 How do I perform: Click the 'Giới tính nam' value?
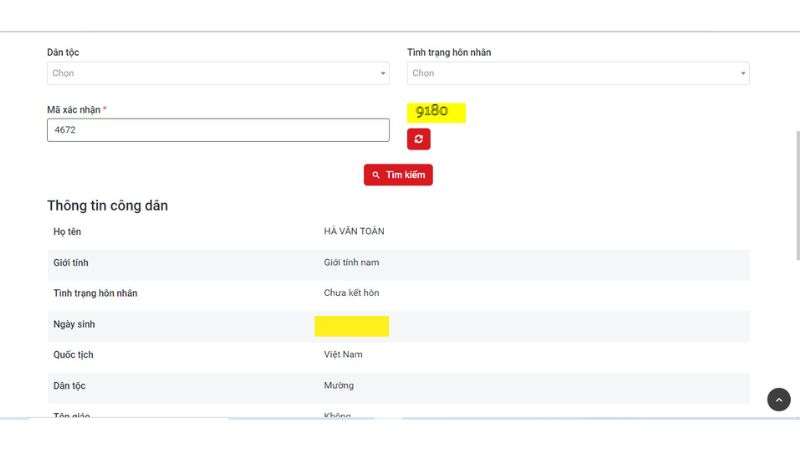click(351, 262)
